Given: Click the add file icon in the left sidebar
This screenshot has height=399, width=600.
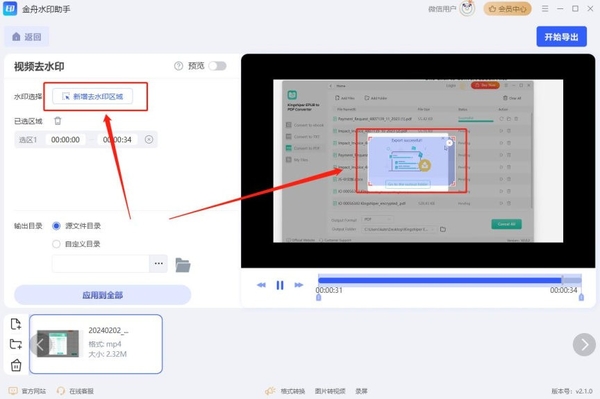Looking at the screenshot, I should tap(16, 324).
